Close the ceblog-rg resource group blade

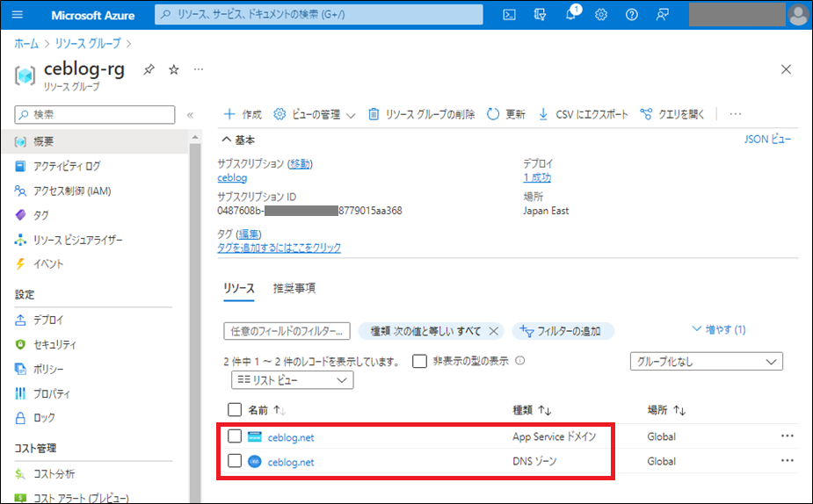786,69
